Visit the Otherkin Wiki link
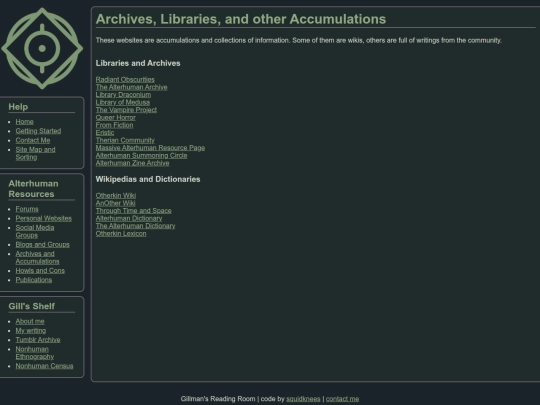The height and width of the screenshot is (405, 540). point(116,196)
